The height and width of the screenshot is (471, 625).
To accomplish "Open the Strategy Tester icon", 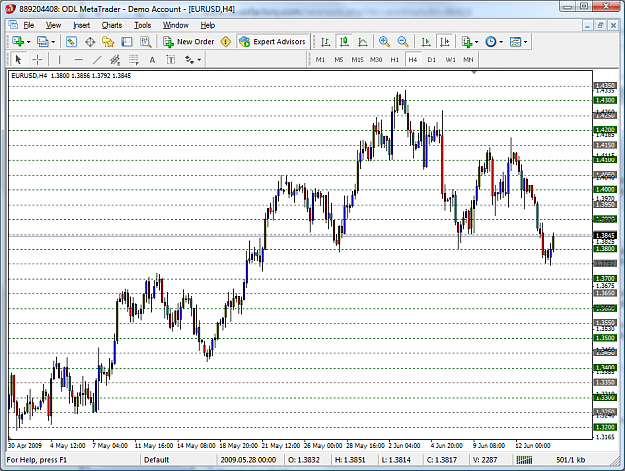I will [145, 41].
